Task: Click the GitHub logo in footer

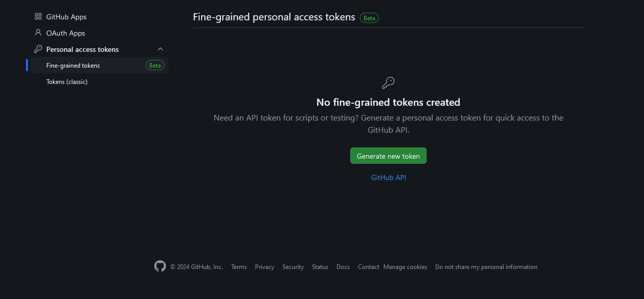Action: (160, 266)
